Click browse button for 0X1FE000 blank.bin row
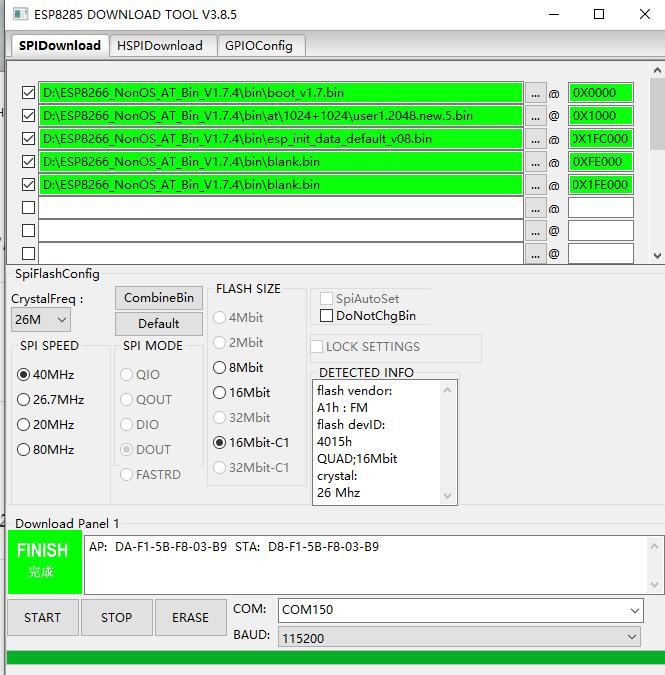Image resolution: width=665 pixels, height=675 pixels. tap(536, 185)
